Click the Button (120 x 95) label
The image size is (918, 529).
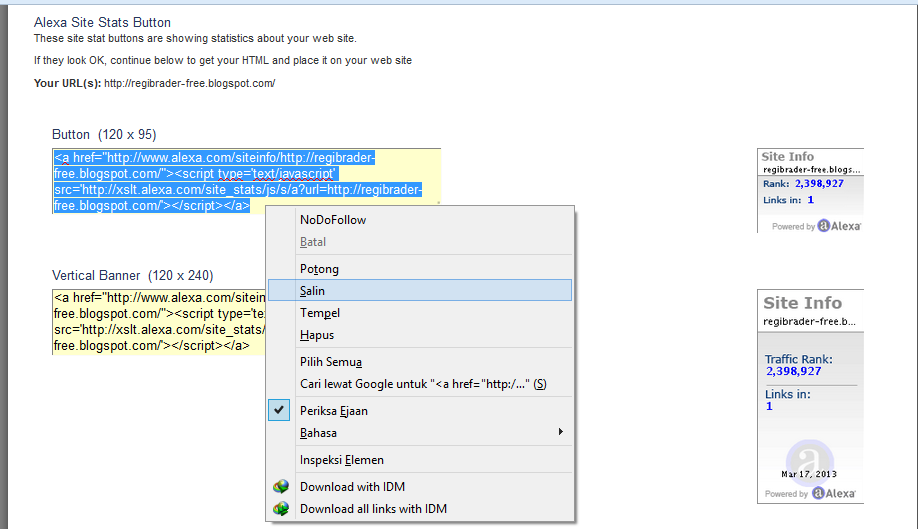click(104, 135)
